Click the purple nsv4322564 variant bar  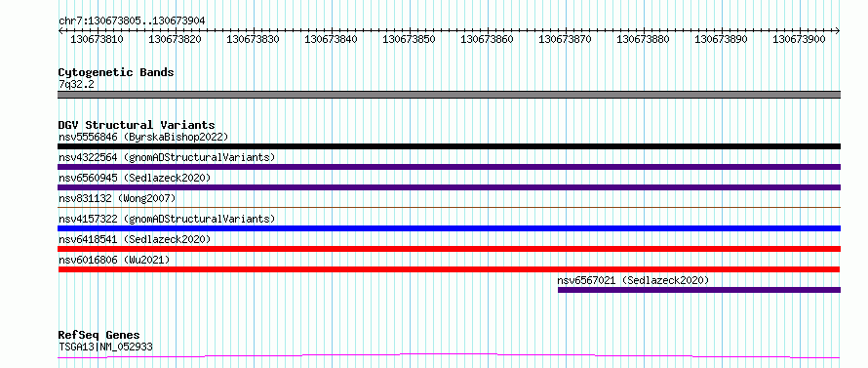450,167
